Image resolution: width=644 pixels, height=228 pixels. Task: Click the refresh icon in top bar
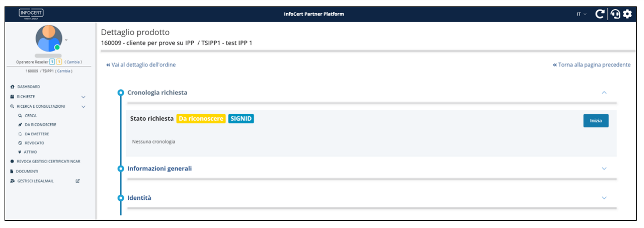pos(600,14)
